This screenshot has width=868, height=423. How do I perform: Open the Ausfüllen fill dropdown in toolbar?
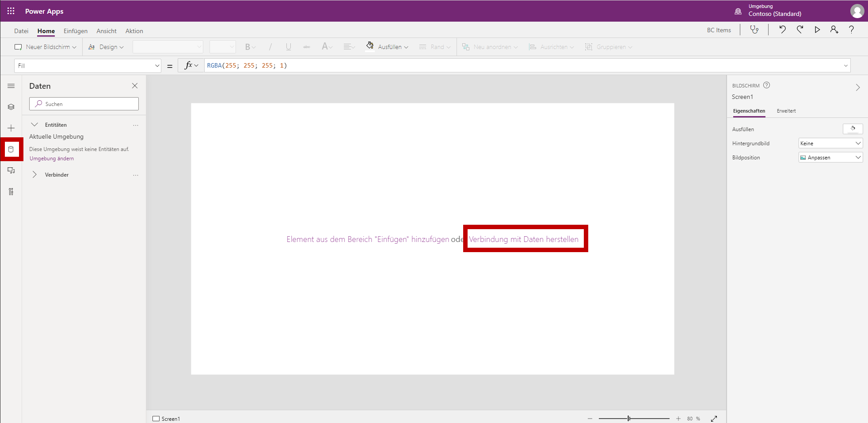[387, 47]
